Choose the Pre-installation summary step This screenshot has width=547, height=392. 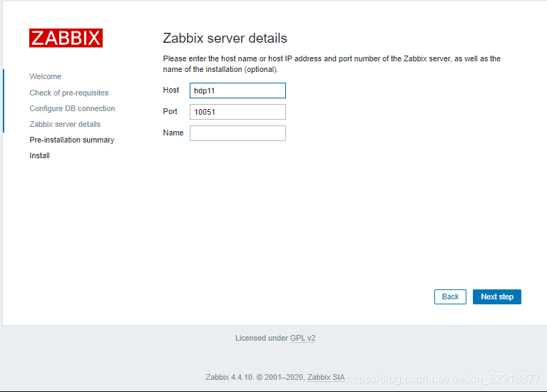point(72,140)
